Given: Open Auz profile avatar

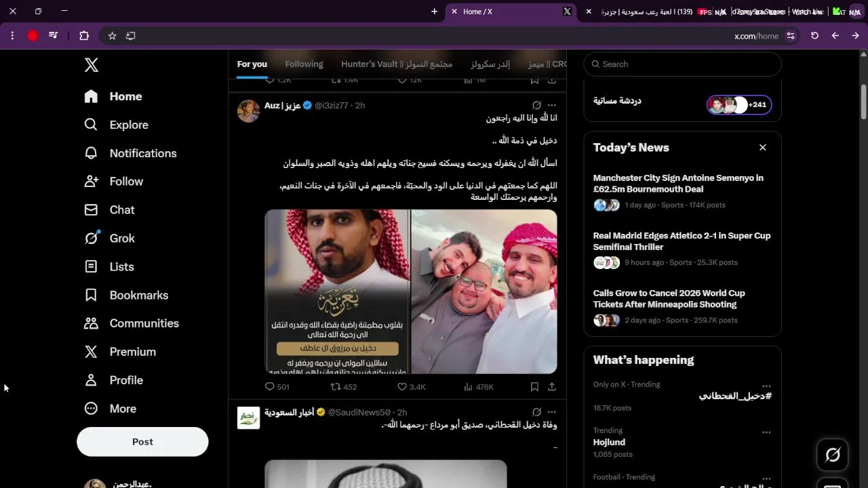Looking at the screenshot, I should click(248, 111).
